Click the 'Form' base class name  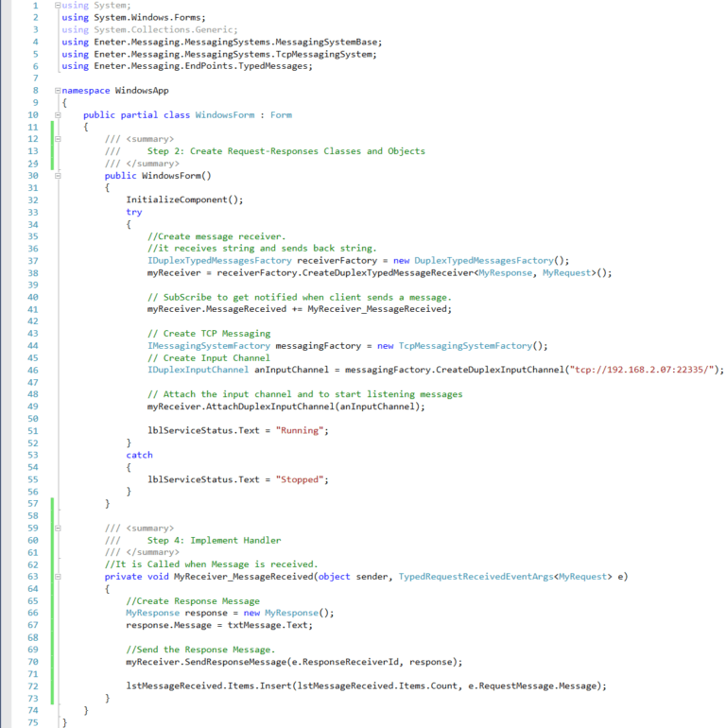click(282, 114)
